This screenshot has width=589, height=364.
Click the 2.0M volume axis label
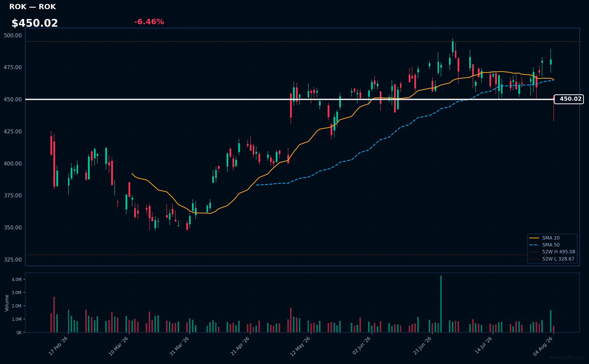click(x=17, y=306)
